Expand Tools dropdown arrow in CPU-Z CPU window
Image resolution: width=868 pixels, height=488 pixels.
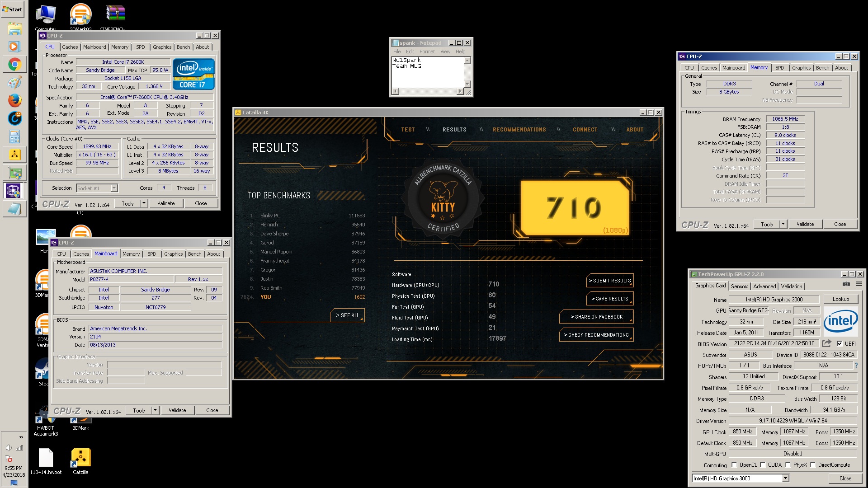coord(144,203)
